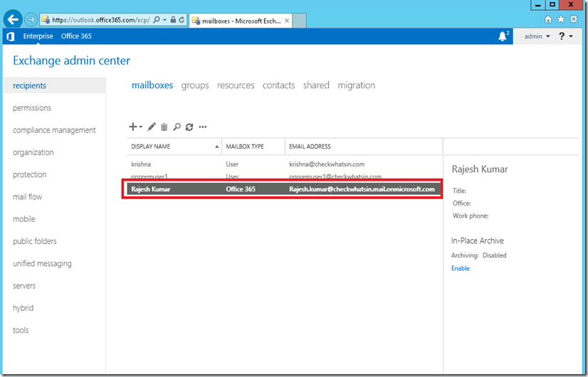Refresh the page from the address bar
The image size is (588, 377).
tap(182, 20)
